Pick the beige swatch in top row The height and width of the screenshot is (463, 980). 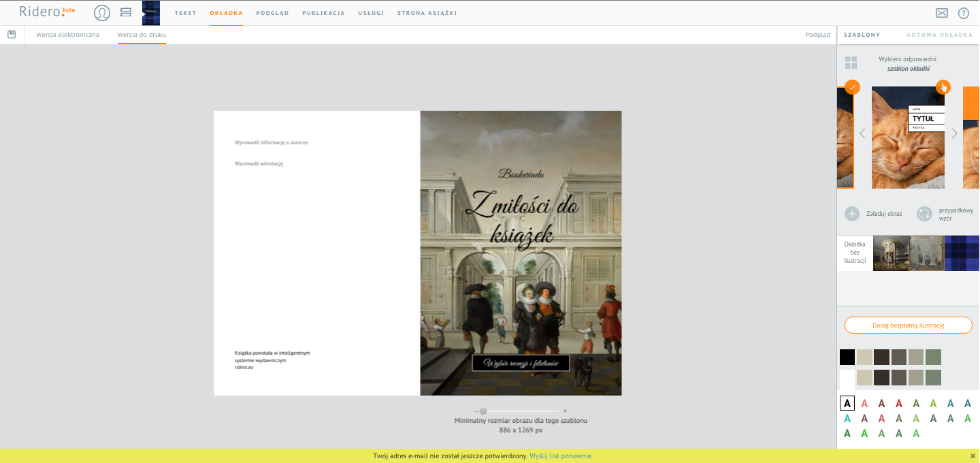[x=864, y=357]
